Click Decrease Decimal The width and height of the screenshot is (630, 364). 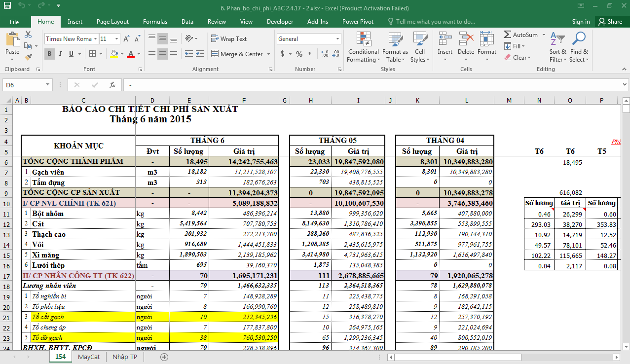[335, 54]
